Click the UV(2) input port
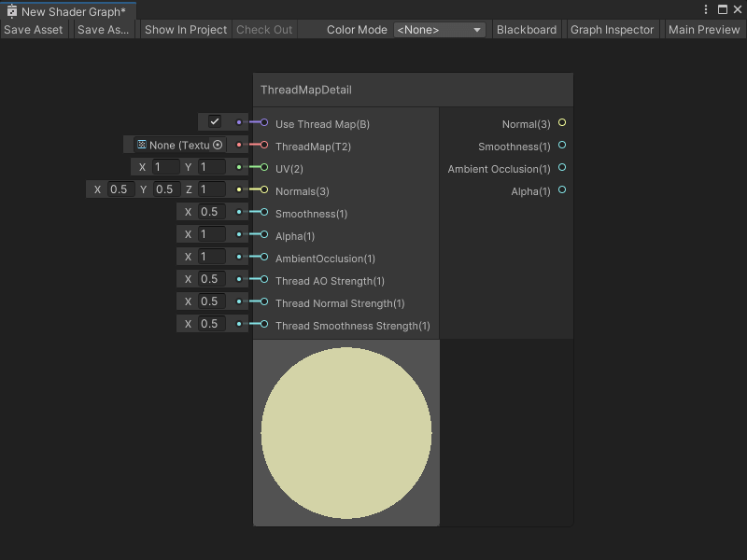Screen dimensions: 747x560 click(262, 167)
